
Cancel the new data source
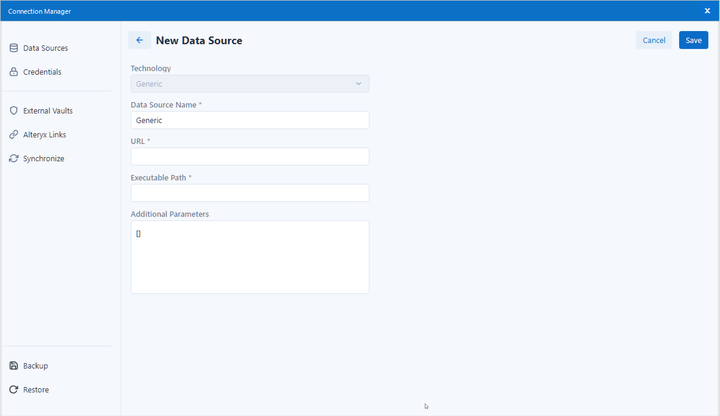pos(654,40)
